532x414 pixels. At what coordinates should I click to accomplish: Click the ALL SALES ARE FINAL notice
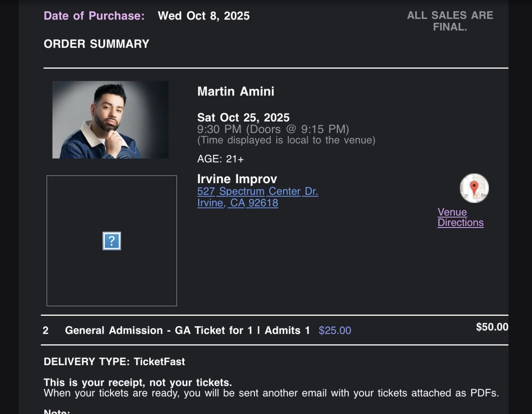tap(450, 21)
